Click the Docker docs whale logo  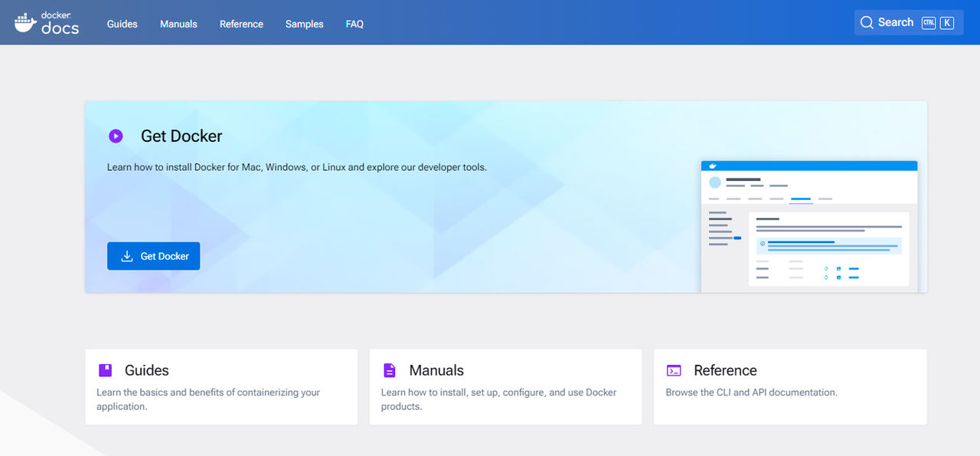click(x=46, y=22)
